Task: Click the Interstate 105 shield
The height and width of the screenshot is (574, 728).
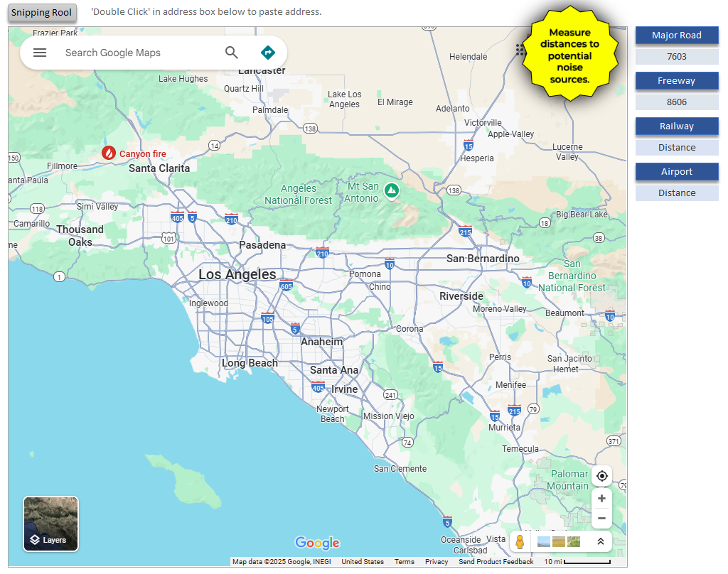Action: point(268,318)
